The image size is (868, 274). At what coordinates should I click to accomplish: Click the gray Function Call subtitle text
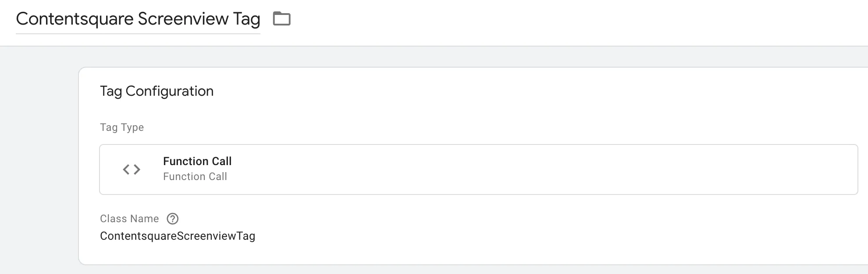coord(195,177)
